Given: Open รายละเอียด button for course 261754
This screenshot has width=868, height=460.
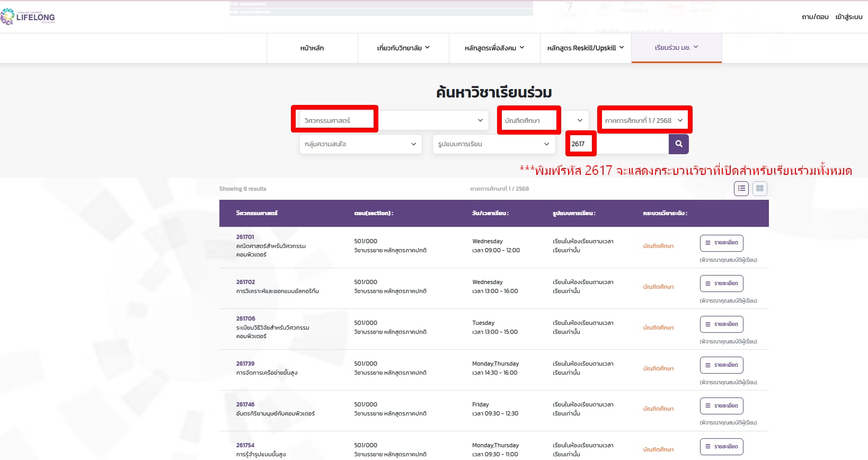Looking at the screenshot, I should (x=722, y=447).
